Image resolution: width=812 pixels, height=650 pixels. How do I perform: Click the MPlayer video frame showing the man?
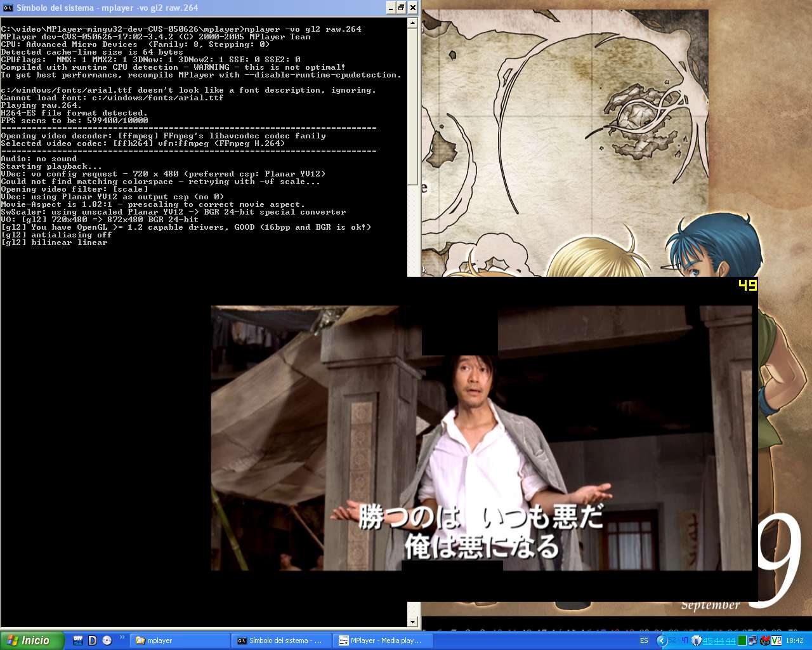[481, 438]
